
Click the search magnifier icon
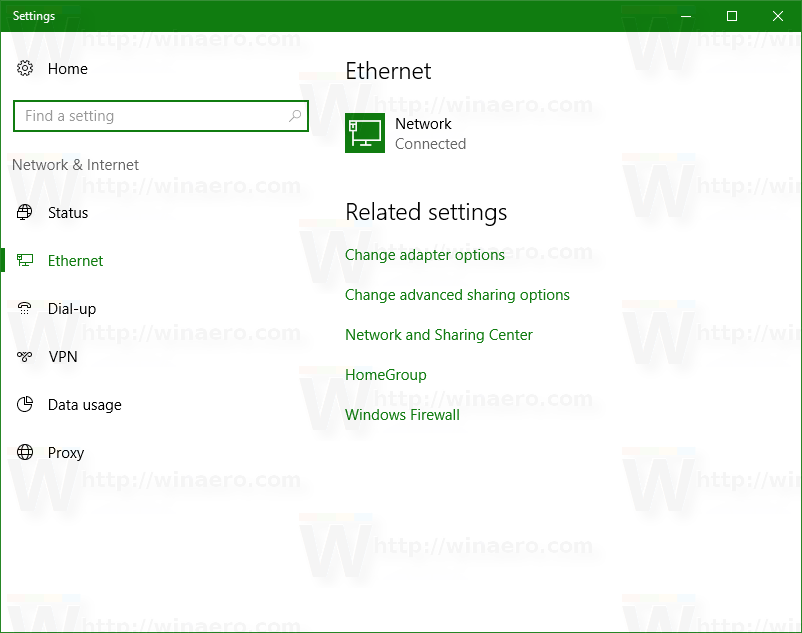tap(295, 116)
